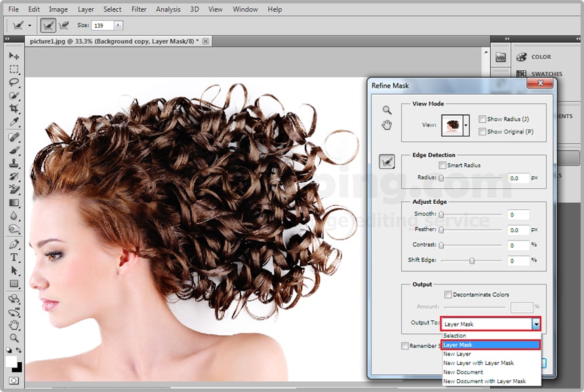
Task: Pick the Eyedropper tool
Action: 14,123
